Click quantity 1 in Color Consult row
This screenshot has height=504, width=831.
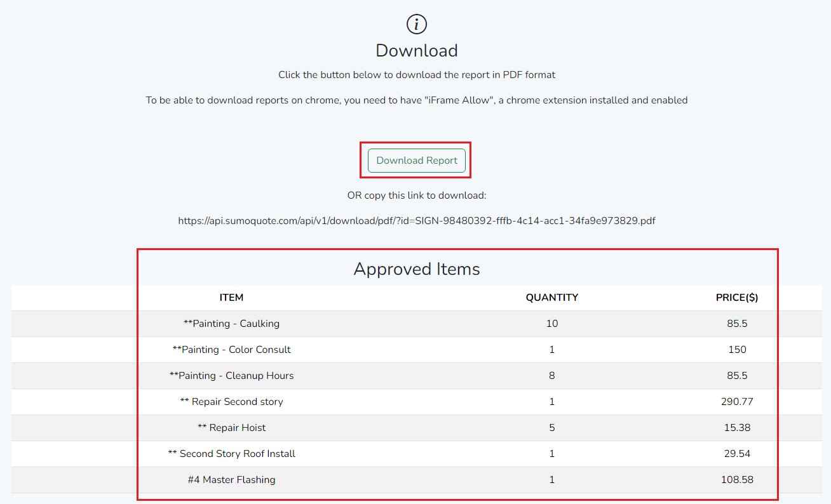(x=552, y=350)
